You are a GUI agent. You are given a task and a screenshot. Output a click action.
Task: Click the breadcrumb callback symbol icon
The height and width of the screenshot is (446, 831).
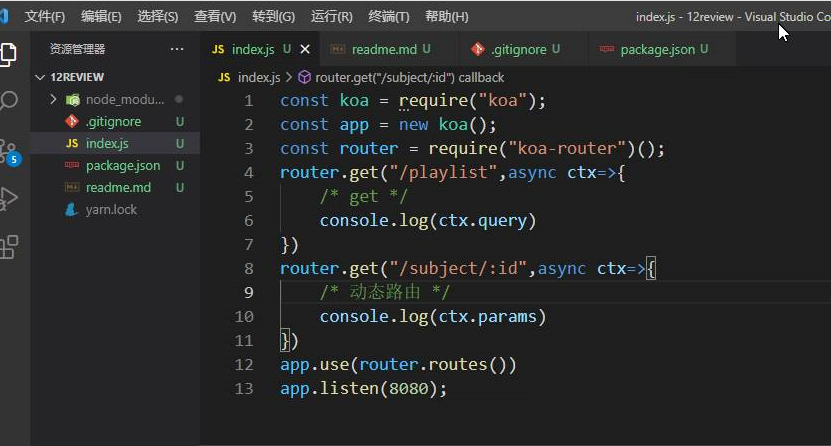[x=304, y=77]
